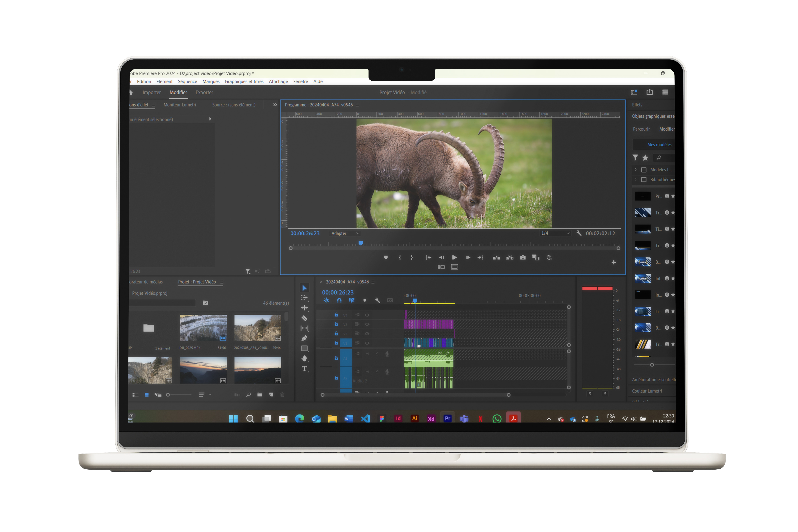Select the Pen tool

(304, 338)
